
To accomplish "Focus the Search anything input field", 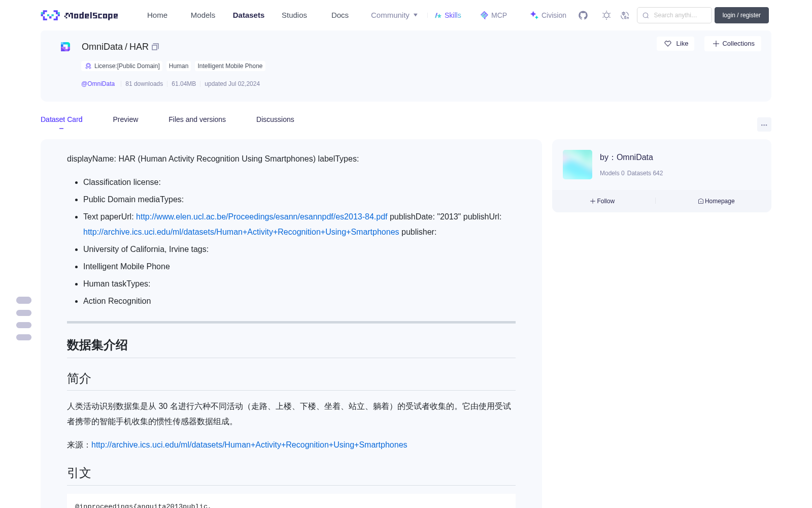I will coord(674,15).
